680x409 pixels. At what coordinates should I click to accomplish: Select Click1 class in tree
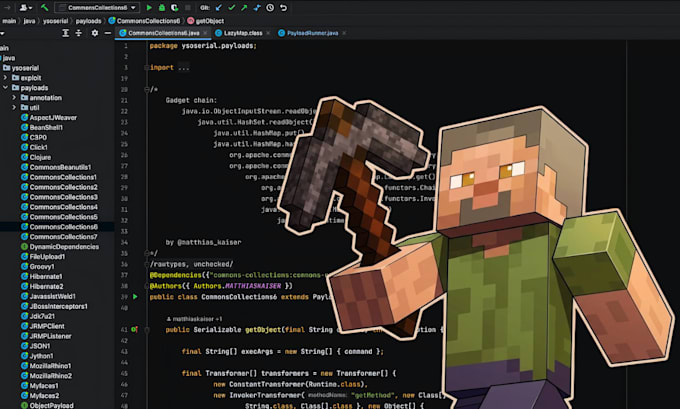click(x=34, y=147)
